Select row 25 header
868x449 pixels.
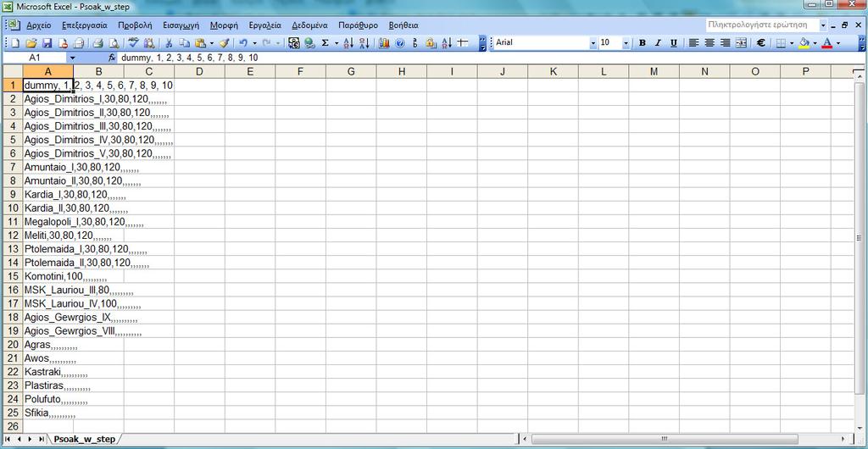[13, 413]
